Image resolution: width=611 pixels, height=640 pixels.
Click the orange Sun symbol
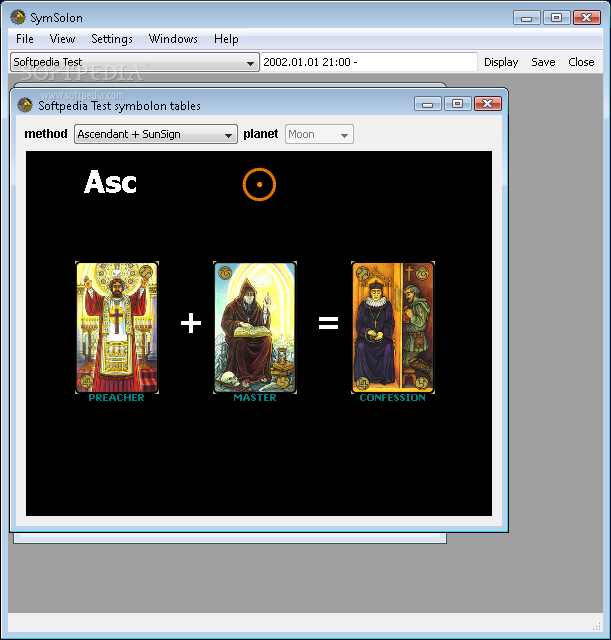pos(259,184)
